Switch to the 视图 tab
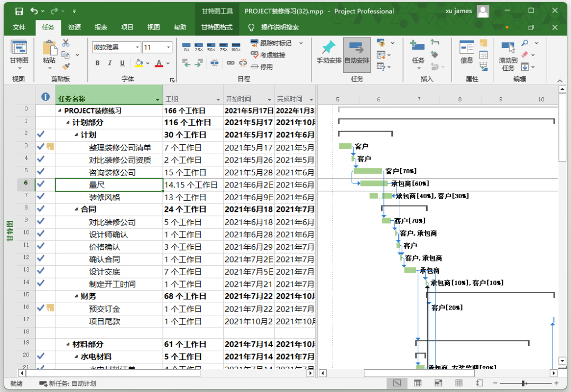 point(153,27)
